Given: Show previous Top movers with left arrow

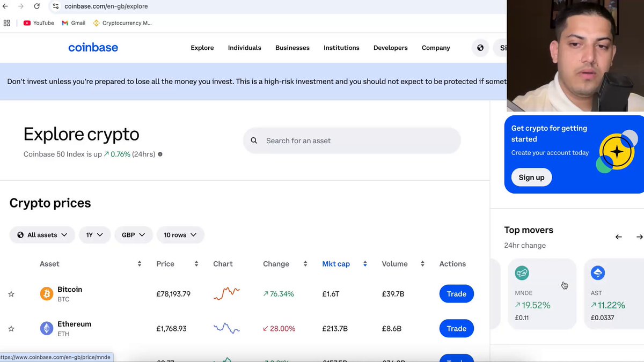Looking at the screenshot, I should [619, 237].
